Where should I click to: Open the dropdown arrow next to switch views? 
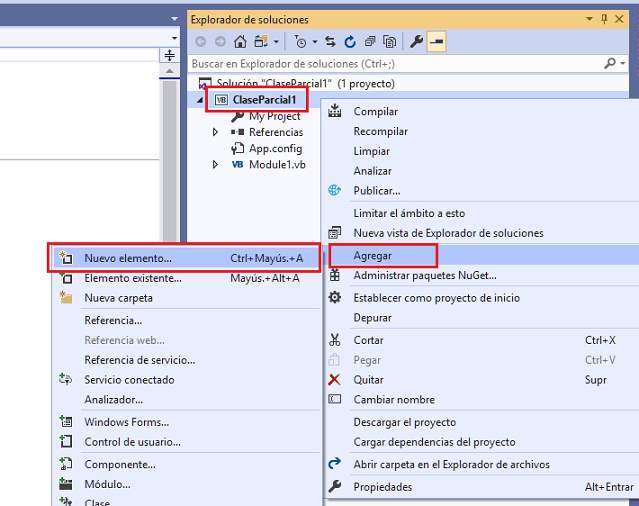coord(276,42)
